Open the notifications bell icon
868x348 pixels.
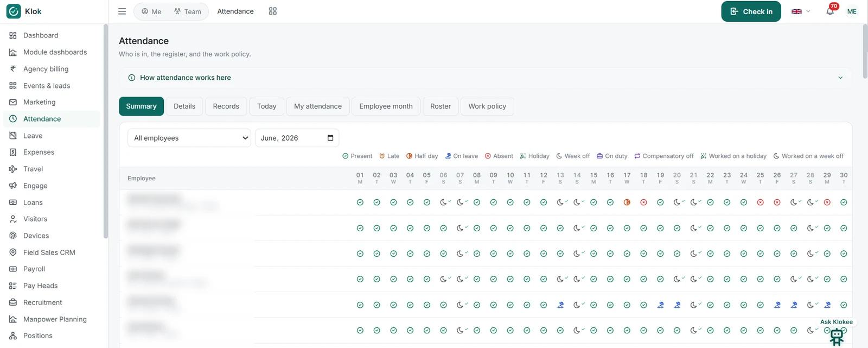(x=830, y=11)
